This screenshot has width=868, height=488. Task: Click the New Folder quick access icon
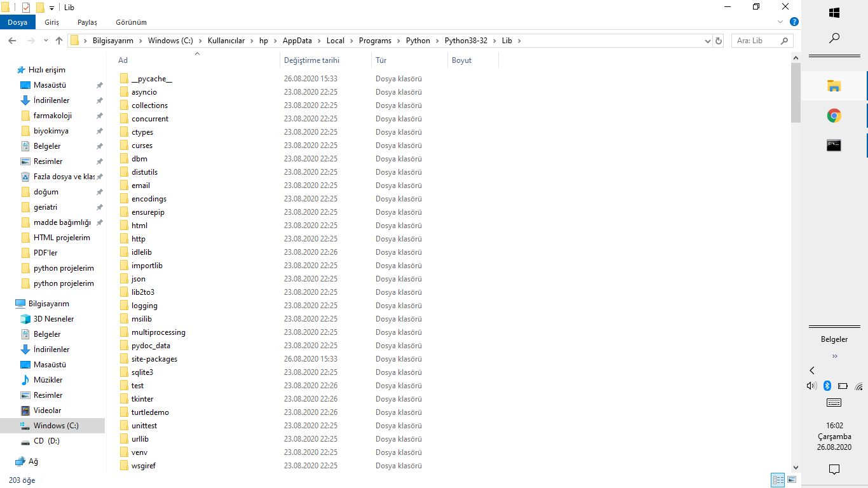click(40, 8)
